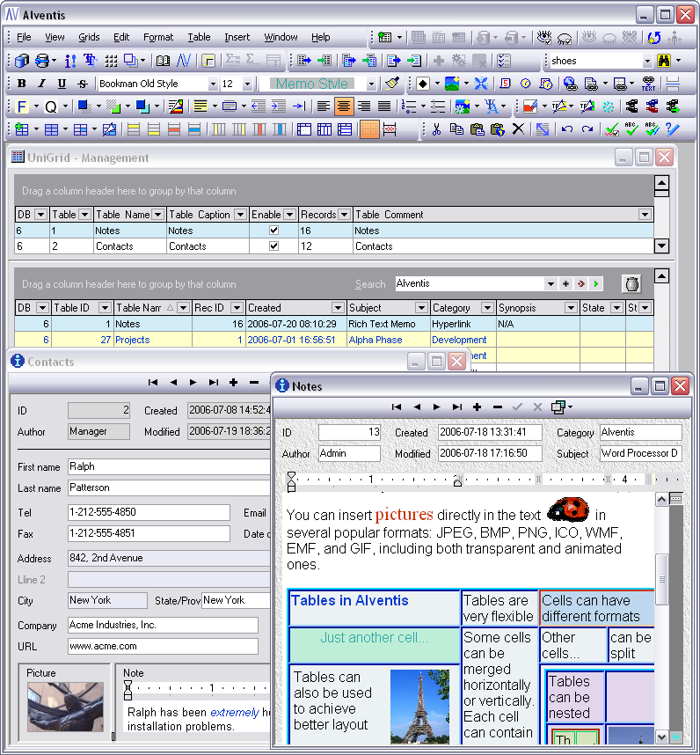Click the undo arrow icon
The image size is (700, 755).
pyautogui.click(x=567, y=129)
